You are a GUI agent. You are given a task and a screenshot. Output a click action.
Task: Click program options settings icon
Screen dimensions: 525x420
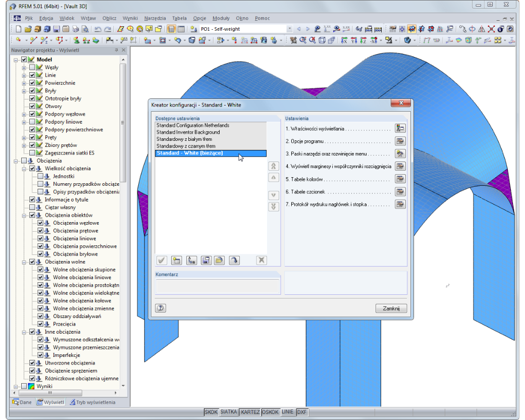(x=400, y=141)
